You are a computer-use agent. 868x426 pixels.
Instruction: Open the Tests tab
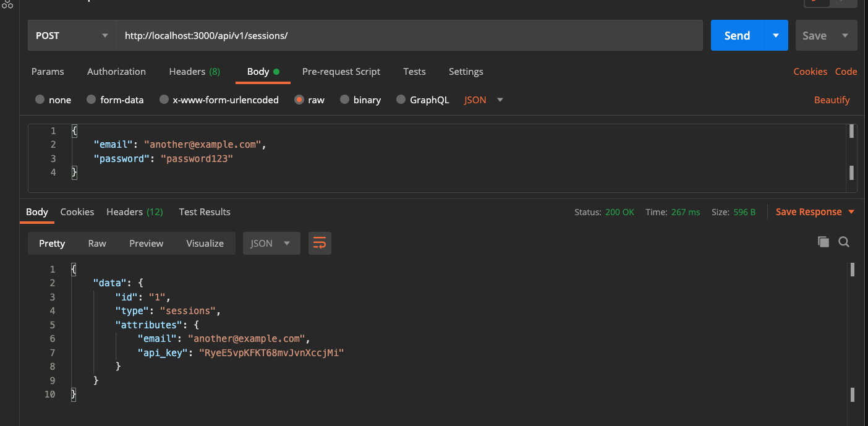tap(414, 71)
